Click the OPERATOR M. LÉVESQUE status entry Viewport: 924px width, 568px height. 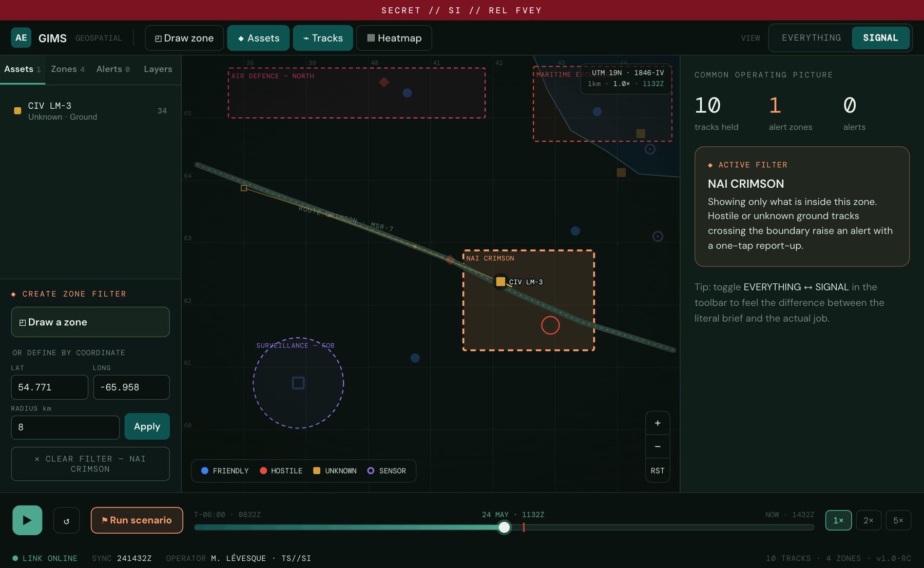coord(238,558)
